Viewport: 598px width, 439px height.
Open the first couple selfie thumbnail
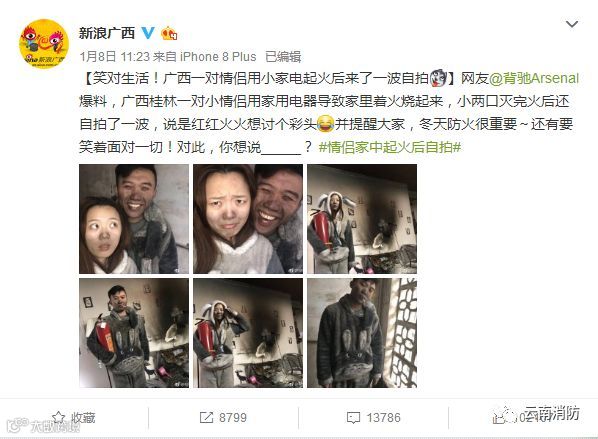[x=134, y=219]
